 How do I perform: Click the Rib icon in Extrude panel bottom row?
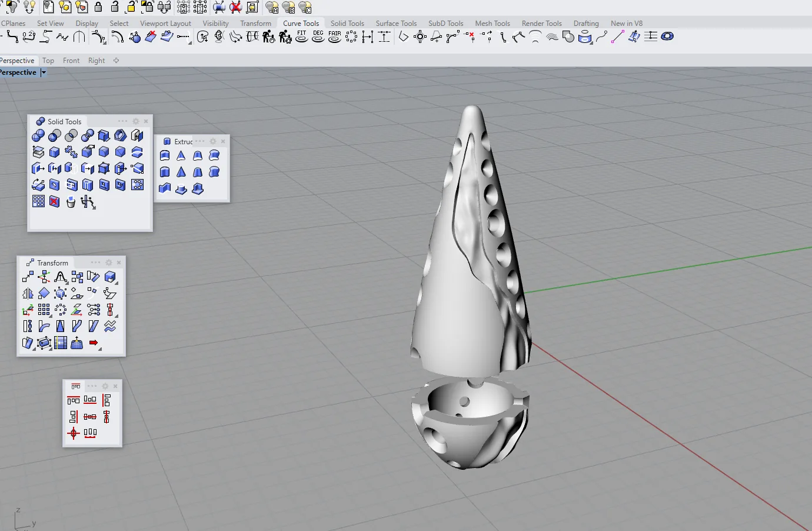tap(165, 189)
